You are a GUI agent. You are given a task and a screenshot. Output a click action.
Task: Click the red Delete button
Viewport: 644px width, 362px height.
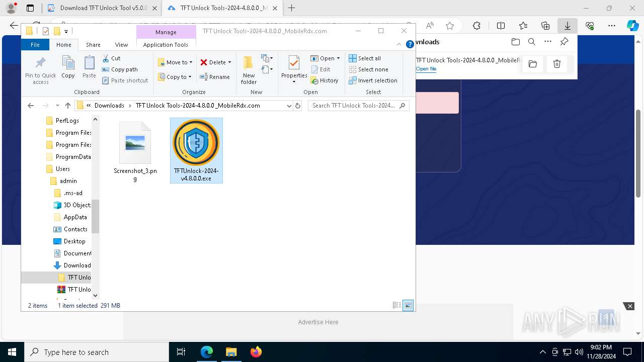point(213,62)
